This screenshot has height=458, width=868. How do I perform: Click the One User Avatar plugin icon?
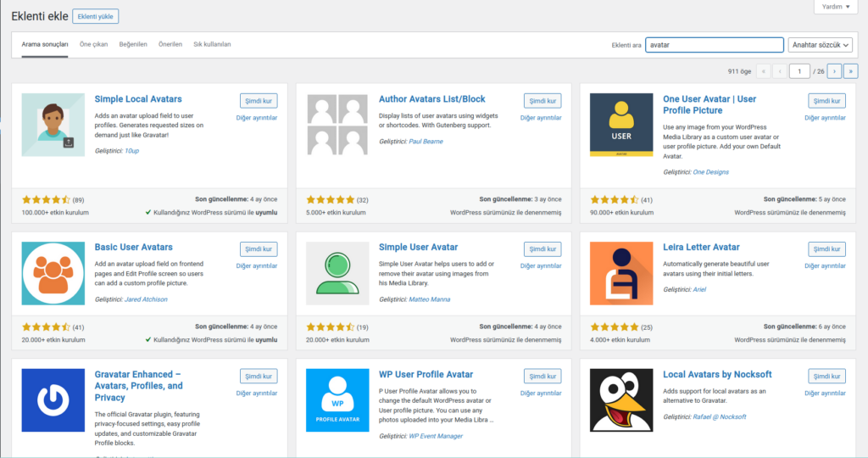[620, 125]
